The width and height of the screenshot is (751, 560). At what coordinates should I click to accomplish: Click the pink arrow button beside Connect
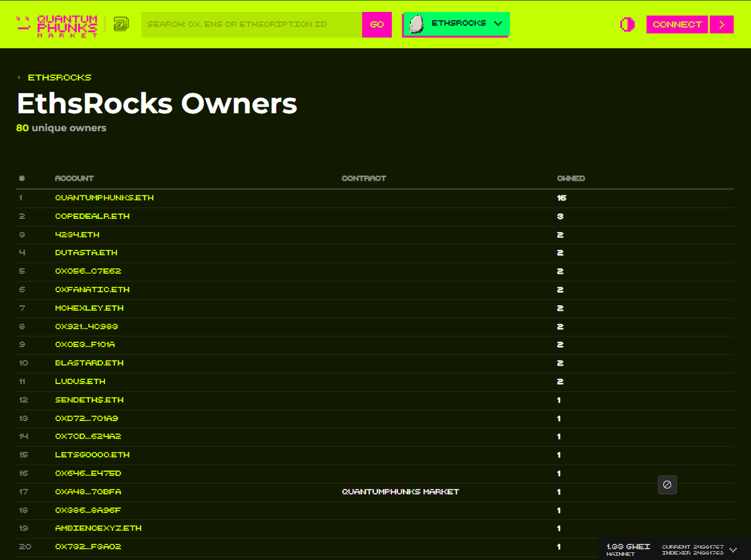722,24
